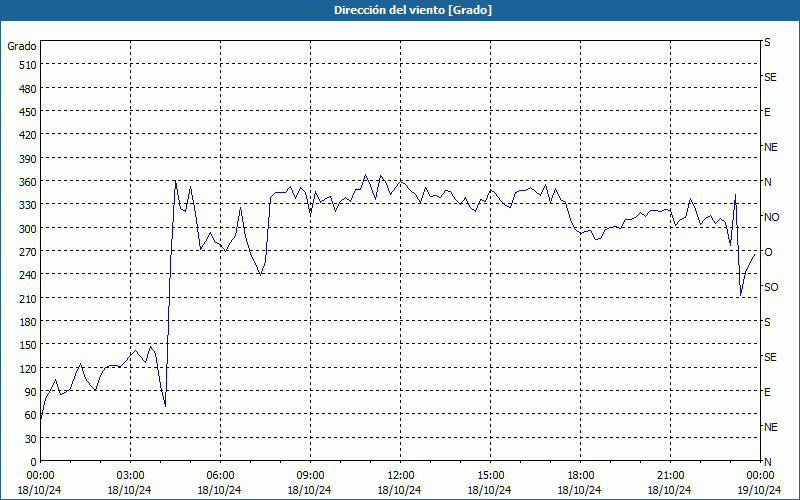The height and width of the screenshot is (500, 800).
Task: Click the 06:00 time label
Action: 220,475
